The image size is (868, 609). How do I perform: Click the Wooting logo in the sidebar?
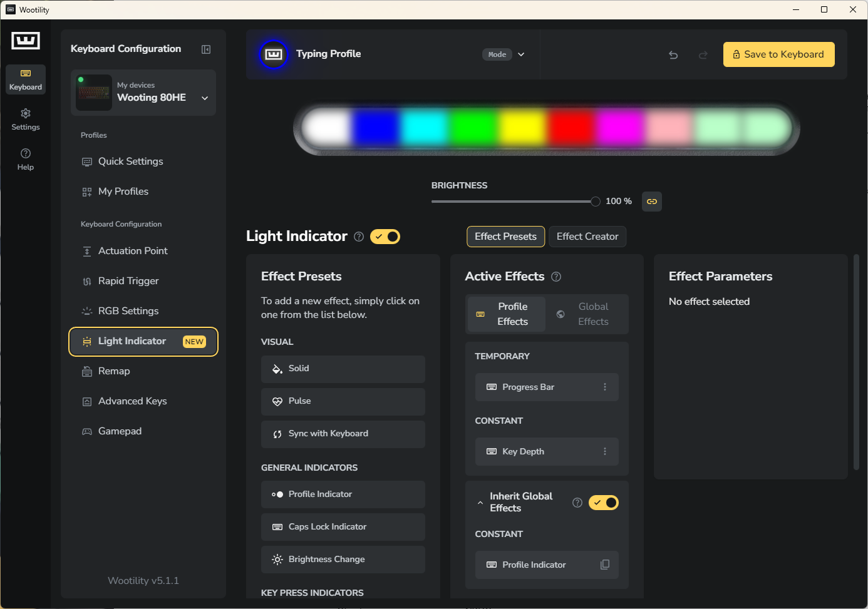click(26, 41)
